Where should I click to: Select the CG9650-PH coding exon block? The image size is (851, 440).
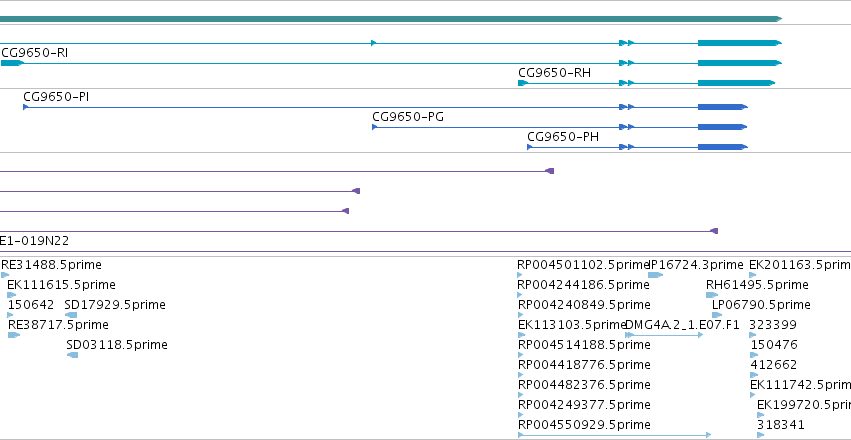point(722,147)
